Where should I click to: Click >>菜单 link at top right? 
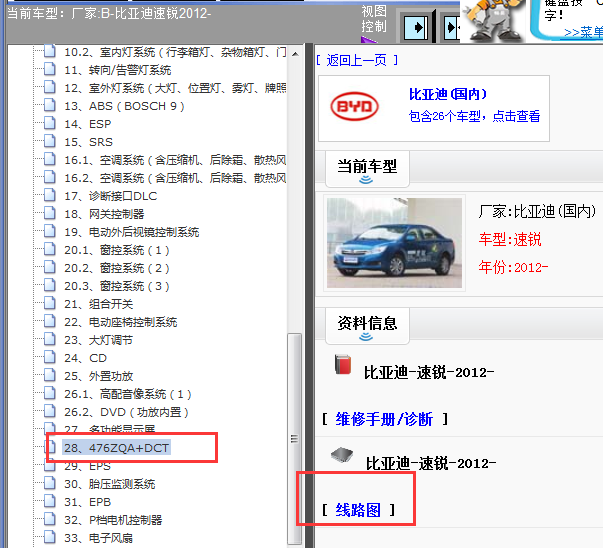coord(583,32)
